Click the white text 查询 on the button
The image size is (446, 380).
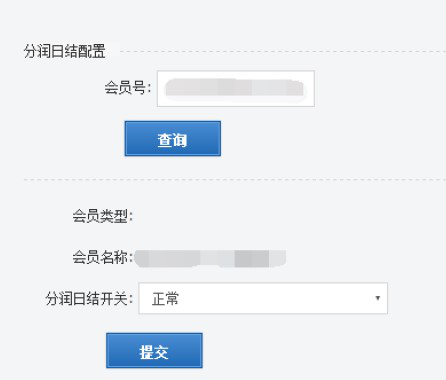(x=172, y=140)
